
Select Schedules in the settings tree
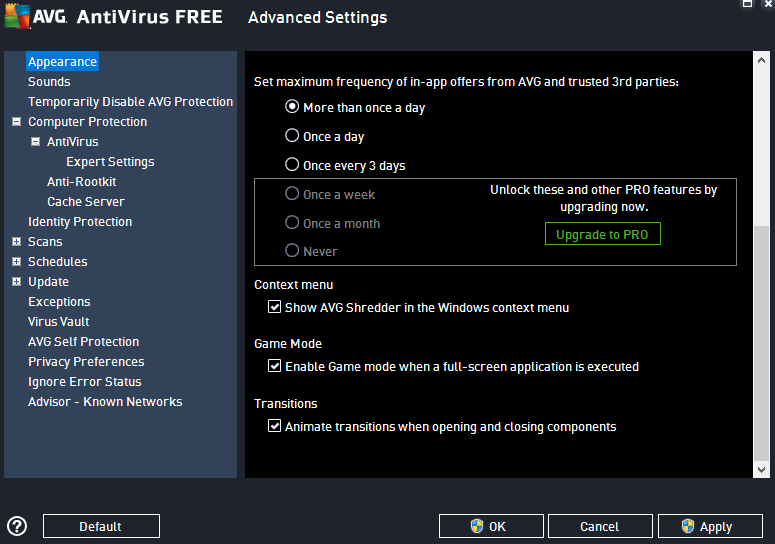click(x=57, y=261)
